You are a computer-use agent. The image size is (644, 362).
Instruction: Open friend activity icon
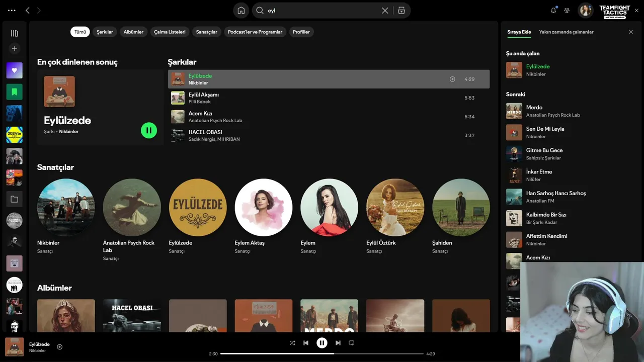pyautogui.click(x=567, y=10)
